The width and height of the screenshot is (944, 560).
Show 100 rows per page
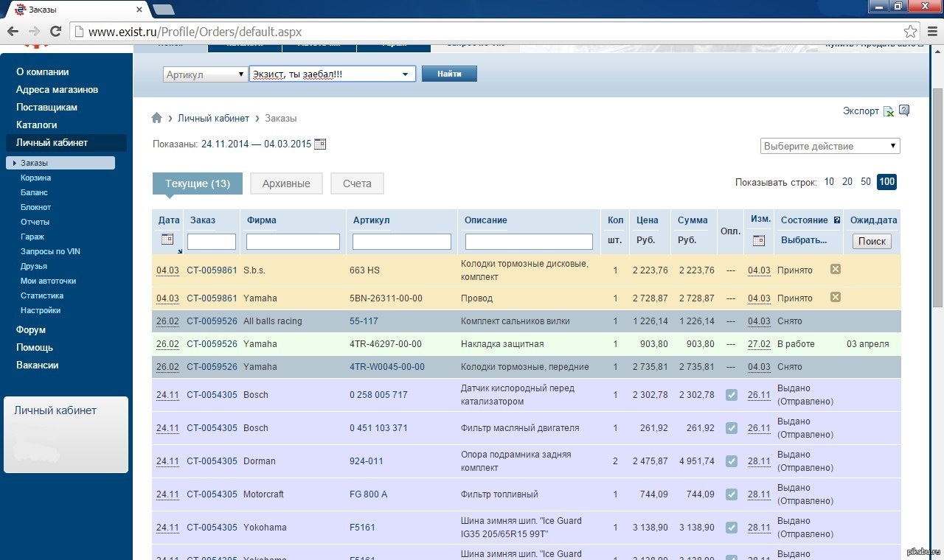(x=886, y=182)
